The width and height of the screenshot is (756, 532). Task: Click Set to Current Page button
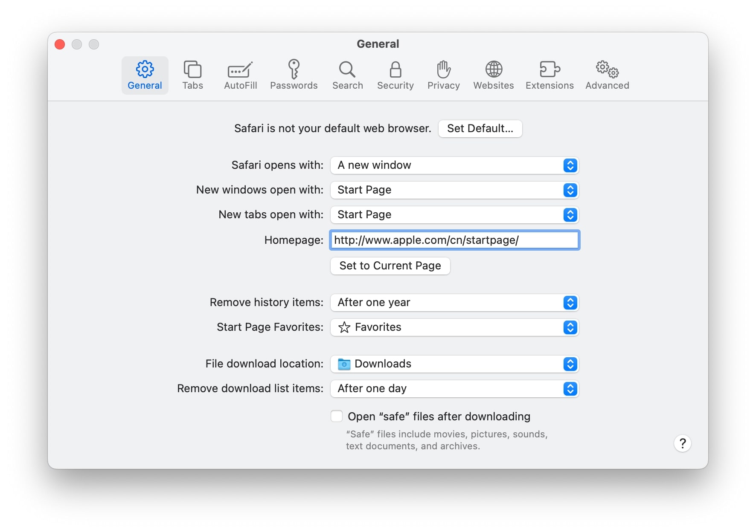(x=390, y=266)
